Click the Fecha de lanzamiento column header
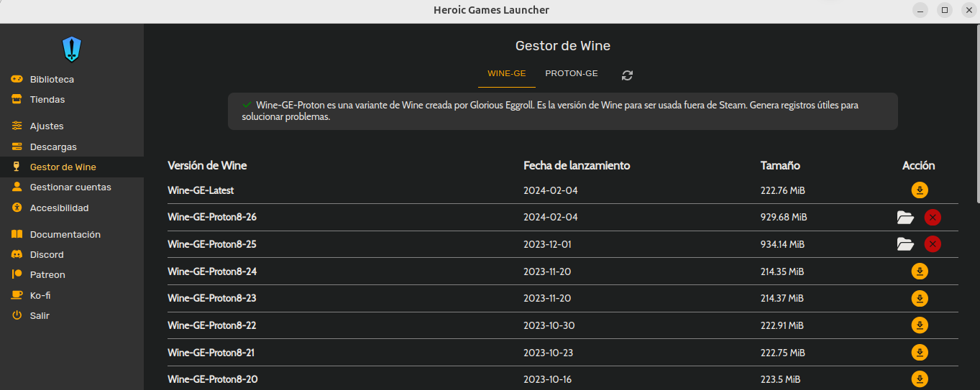Image resolution: width=980 pixels, height=390 pixels. (577, 165)
